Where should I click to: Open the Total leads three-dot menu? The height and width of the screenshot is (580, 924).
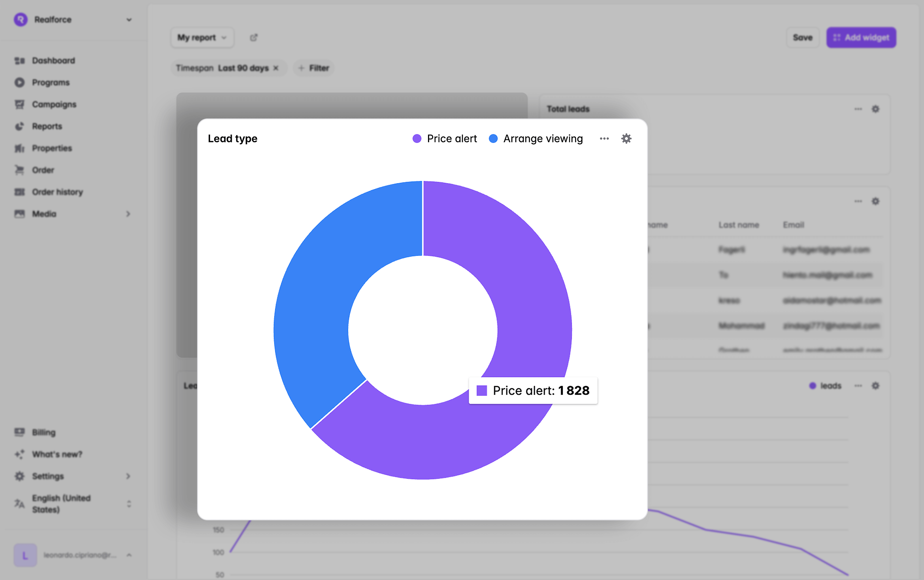tap(858, 109)
